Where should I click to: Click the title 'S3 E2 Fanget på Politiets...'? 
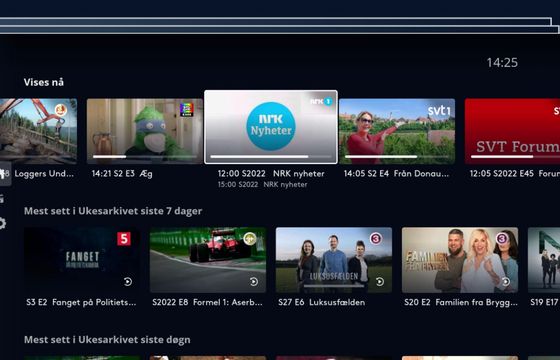(81, 302)
